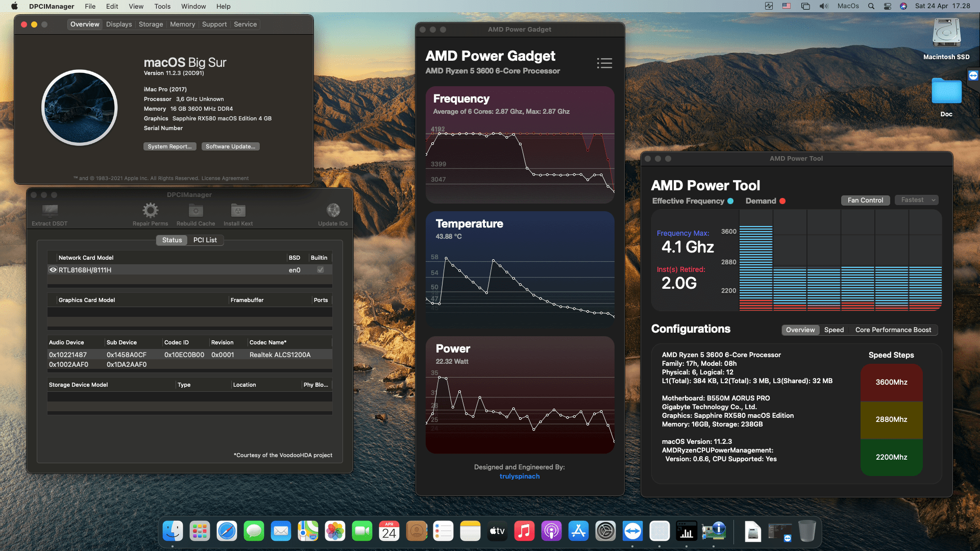Open DPCIManager dock icon
The width and height of the screenshot is (980, 551).
714,531
